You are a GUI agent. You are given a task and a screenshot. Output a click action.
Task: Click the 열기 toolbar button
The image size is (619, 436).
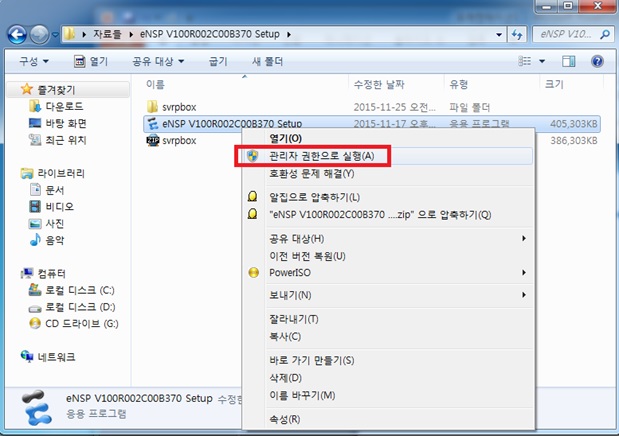tap(91, 61)
